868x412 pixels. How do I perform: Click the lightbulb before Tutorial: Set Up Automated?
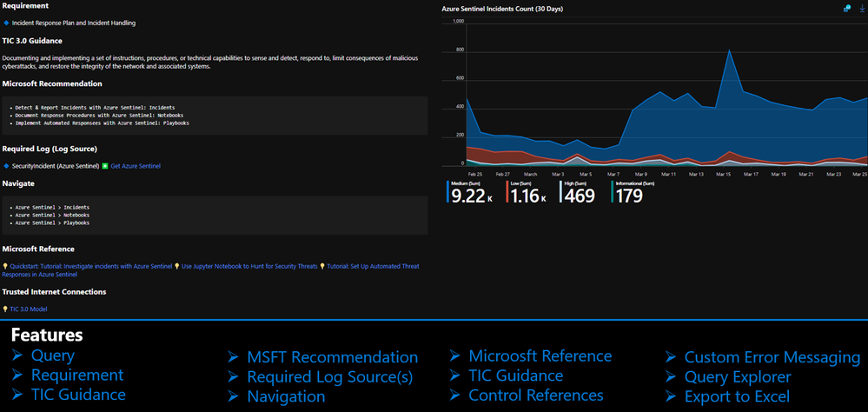[x=322, y=266]
